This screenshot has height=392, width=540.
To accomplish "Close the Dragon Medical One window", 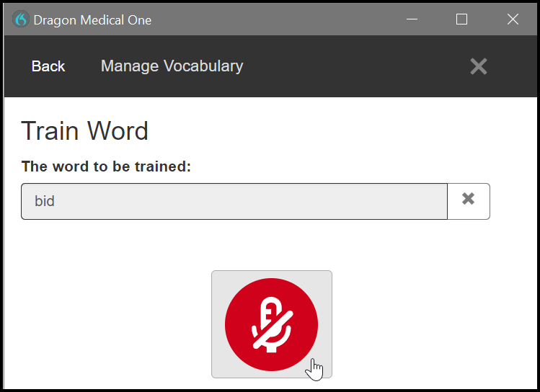I will (513, 19).
